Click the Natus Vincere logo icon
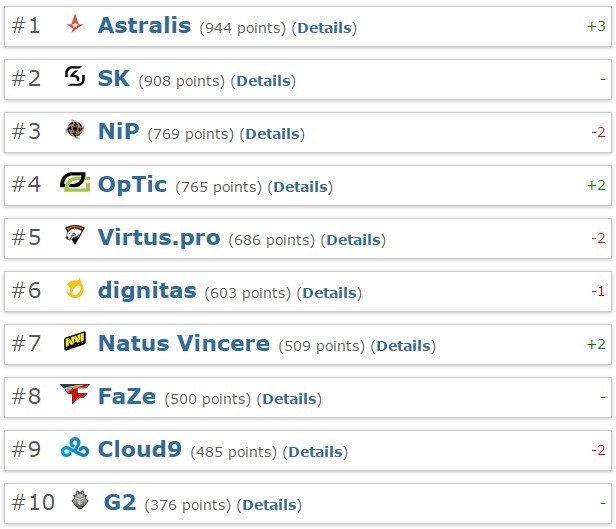 [x=75, y=343]
